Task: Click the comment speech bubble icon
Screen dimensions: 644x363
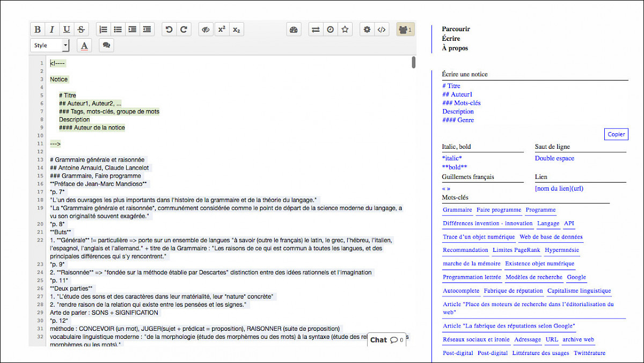Action: click(x=106, y=46)
